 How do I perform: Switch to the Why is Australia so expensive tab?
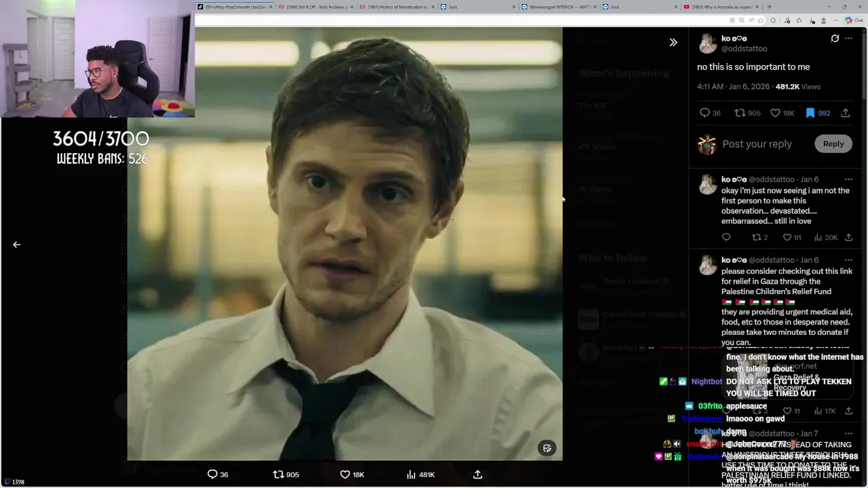(x=721, y=7)
